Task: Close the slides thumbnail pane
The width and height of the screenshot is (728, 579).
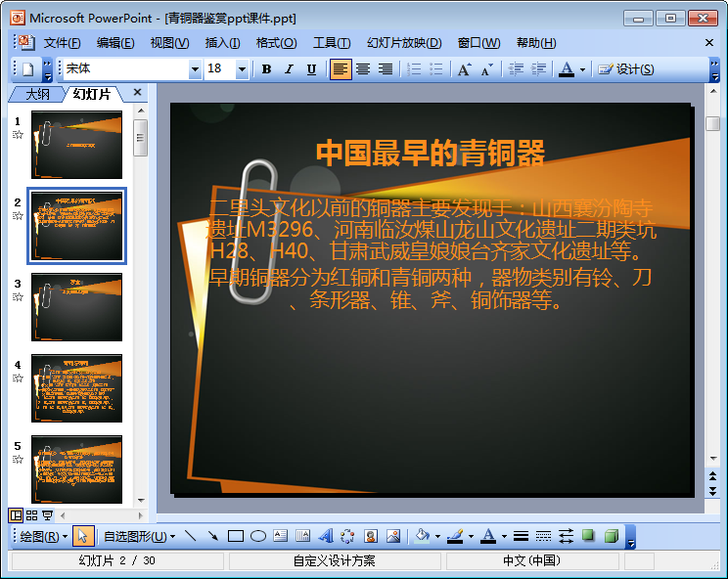Action: tap(137, 92)
